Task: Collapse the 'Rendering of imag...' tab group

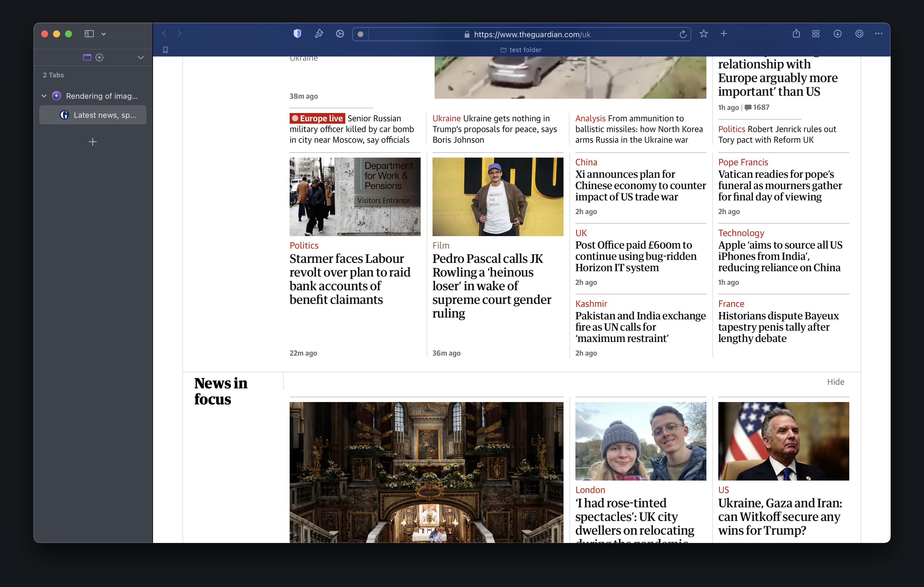Action: coord(44,96)
